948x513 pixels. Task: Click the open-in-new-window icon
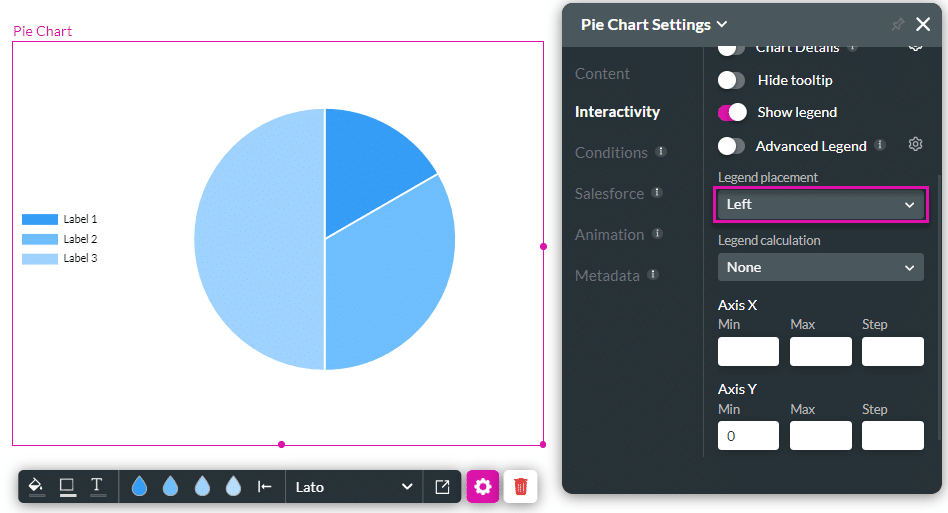point(442,487)
